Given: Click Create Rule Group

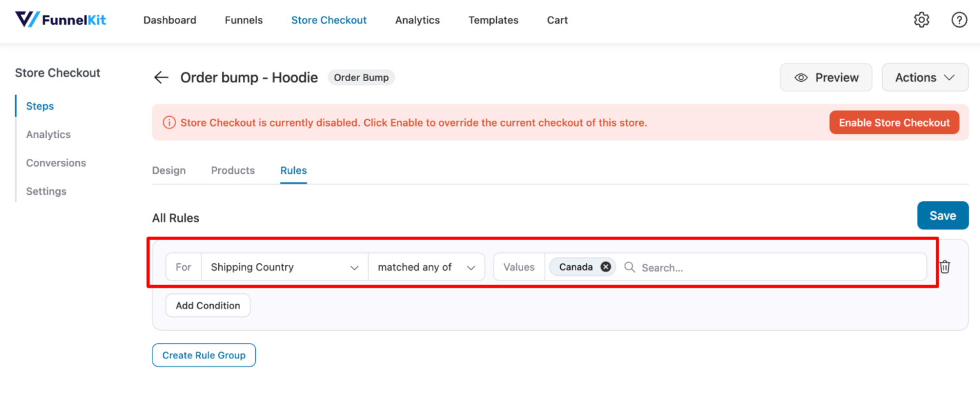Looking at the screenshot, I should [204, 355].
